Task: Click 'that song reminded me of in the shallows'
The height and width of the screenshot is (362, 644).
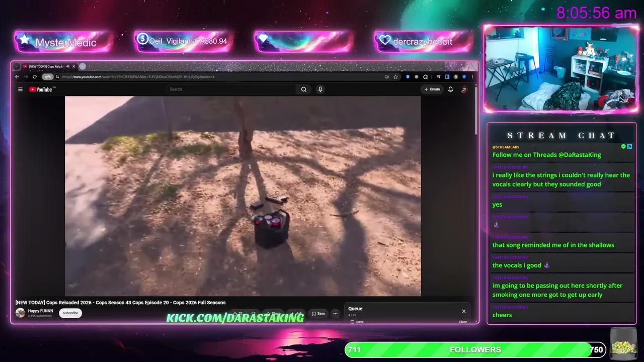Action: click(x=553, y=245)
